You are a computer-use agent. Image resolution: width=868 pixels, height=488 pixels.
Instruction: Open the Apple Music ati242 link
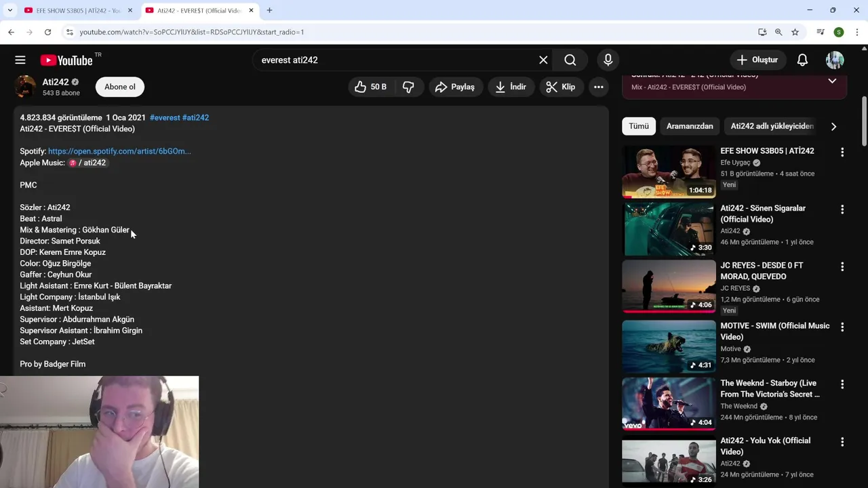[x=87, y=163]
